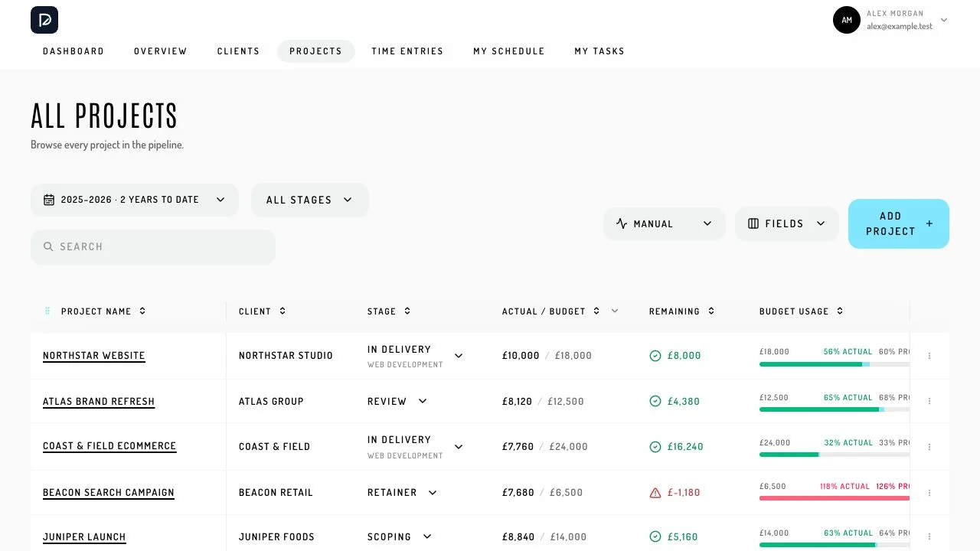Image resolution: width=980 pixels, height=551 pixels.
Task: Switch to the Clients tab
Action: point(238,51)
